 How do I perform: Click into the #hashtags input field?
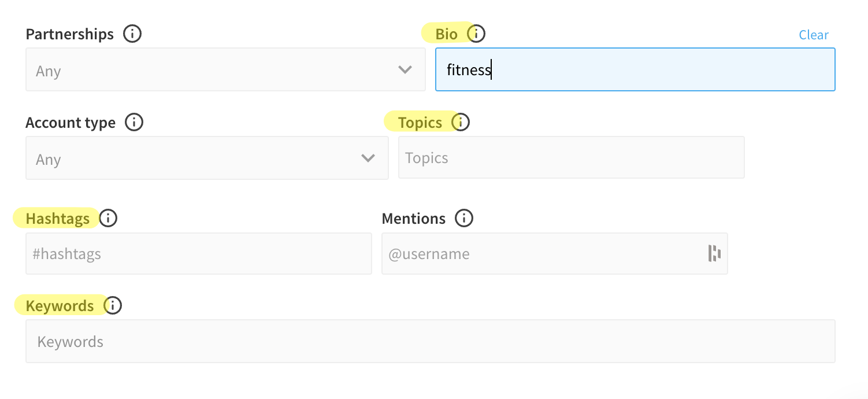point(198,254)
